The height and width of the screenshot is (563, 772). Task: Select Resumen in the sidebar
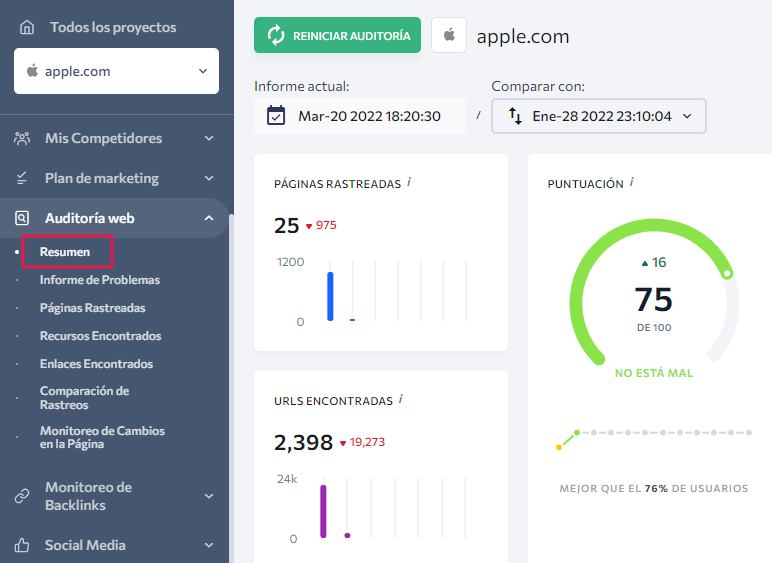[65, 251]
